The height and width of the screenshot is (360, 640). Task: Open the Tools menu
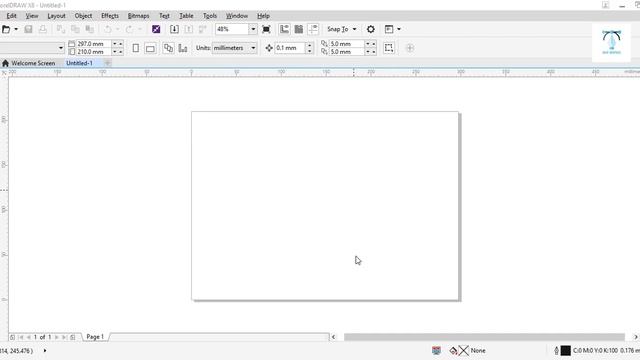[210, 16]
